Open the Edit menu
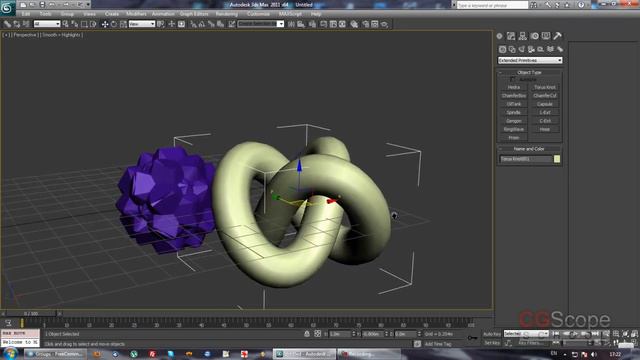The width and height of the screenshot is (640, 360). [26, 14]
